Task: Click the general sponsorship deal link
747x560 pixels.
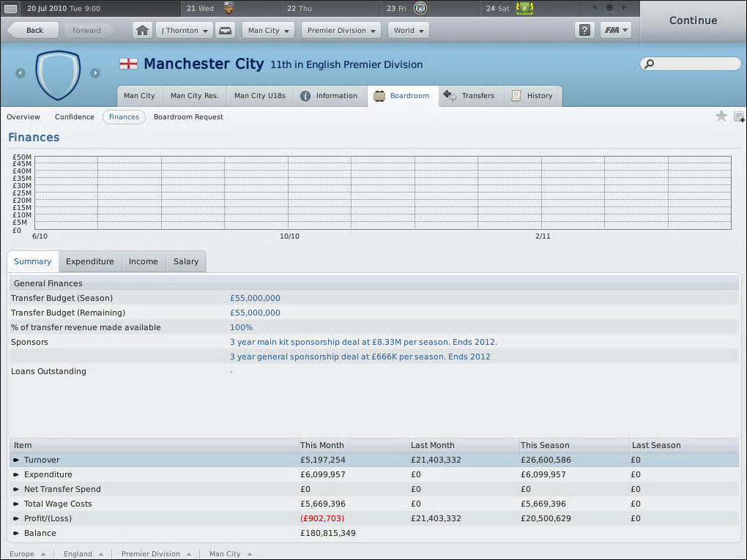Action: pos(360,356)
